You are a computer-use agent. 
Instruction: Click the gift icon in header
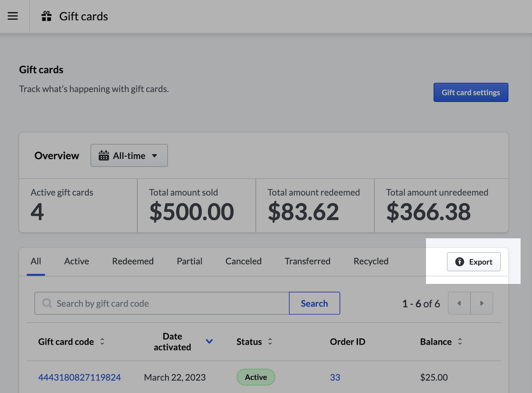click(x=46, y=16)
